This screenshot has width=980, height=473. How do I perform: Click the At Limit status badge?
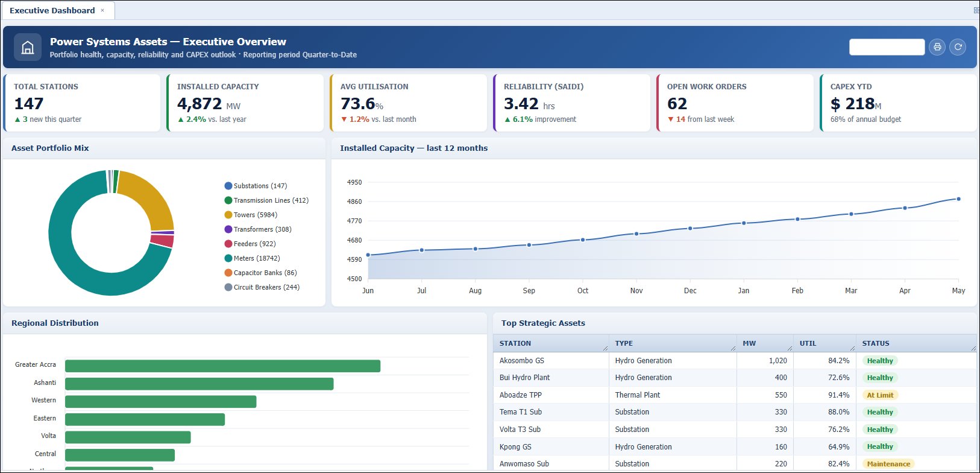pos(880,395)
